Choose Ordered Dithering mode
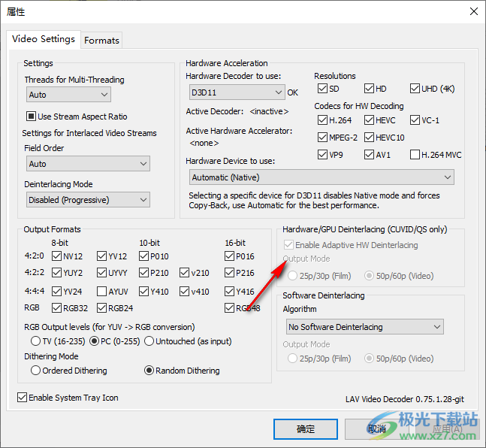This screenshot has height=448, width=486. (35, 371)
